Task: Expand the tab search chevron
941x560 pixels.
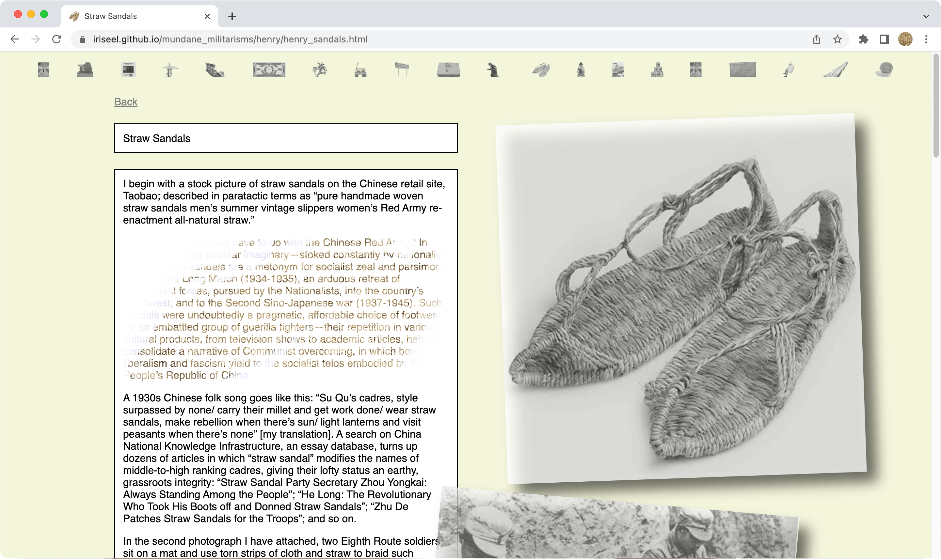Action: pyautogui.click(x=926, y=16)
